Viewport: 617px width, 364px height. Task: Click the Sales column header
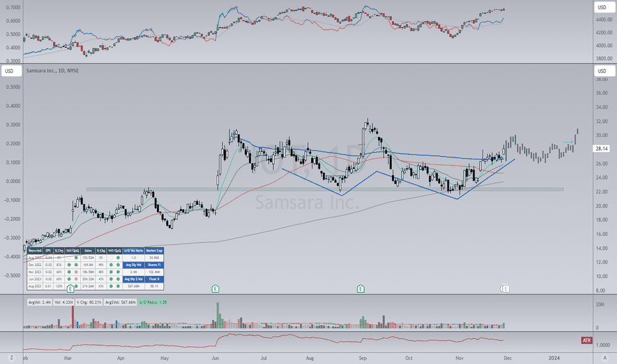tap(88, 251)
